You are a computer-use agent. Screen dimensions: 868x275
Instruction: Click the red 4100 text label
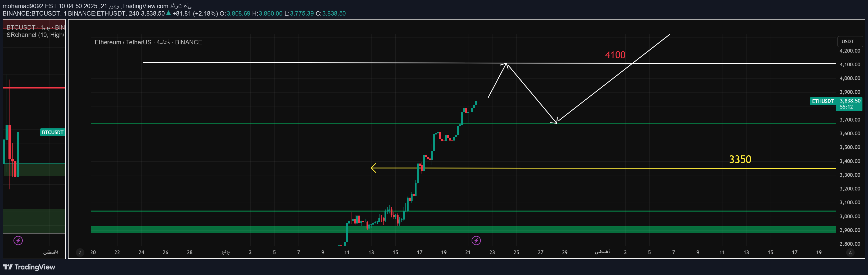click(615, 55)
